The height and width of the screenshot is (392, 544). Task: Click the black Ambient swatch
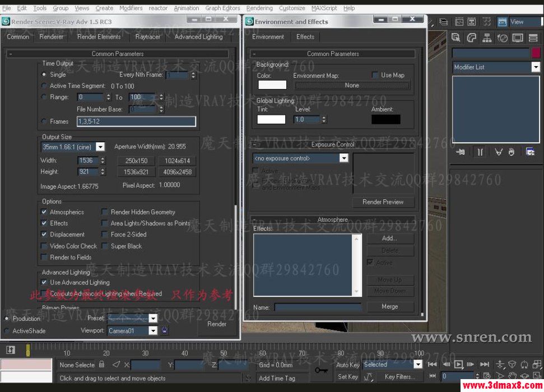(x=386, y=119)
